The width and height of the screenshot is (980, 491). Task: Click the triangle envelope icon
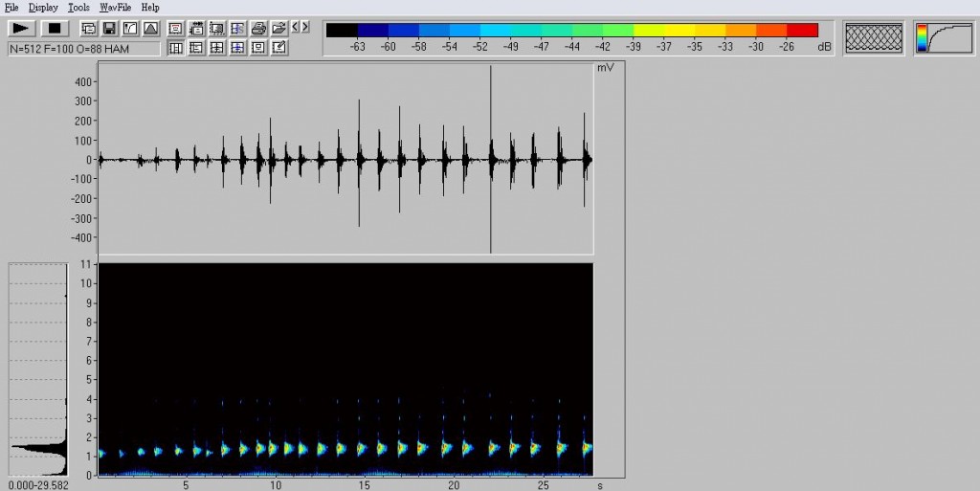[x=150, y=29]
